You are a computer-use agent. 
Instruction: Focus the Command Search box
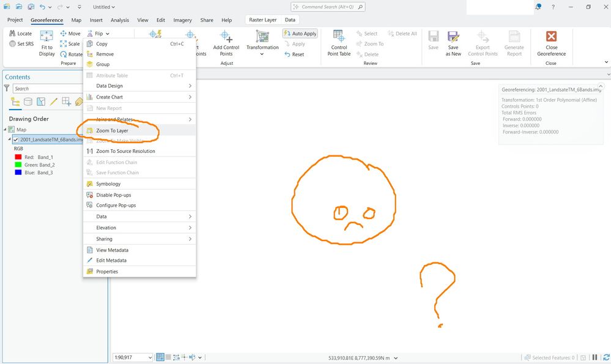tap(328, 7)
